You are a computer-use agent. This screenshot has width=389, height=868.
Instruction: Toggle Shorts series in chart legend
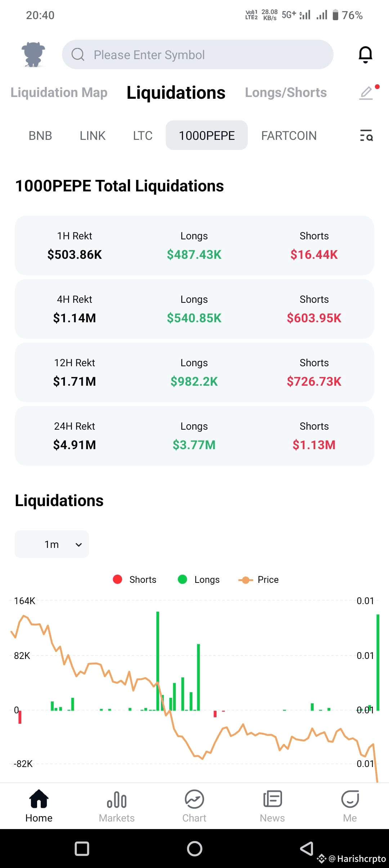tap(135, 580)
